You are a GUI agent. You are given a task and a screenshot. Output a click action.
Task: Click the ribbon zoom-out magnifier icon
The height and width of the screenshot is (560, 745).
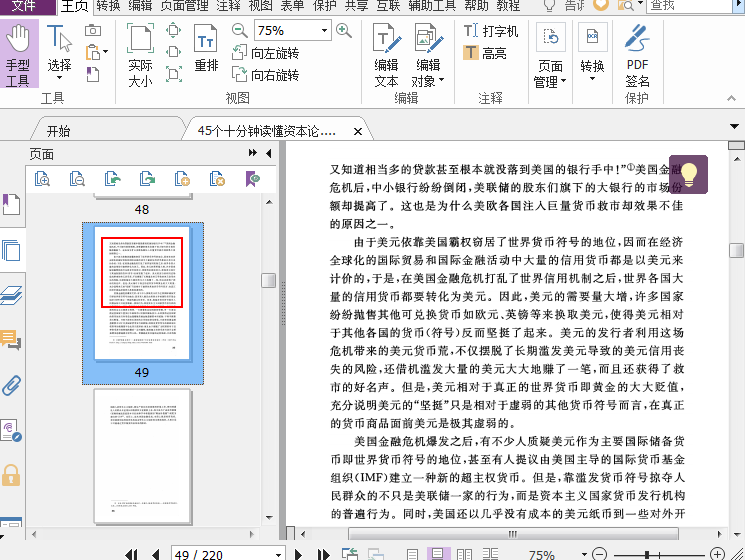[239, 31]
